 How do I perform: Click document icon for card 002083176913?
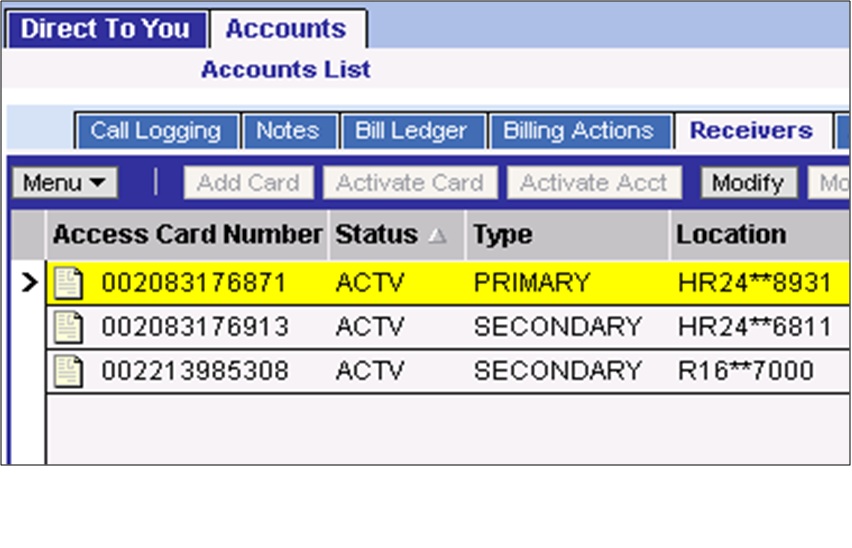click(68, 327)
